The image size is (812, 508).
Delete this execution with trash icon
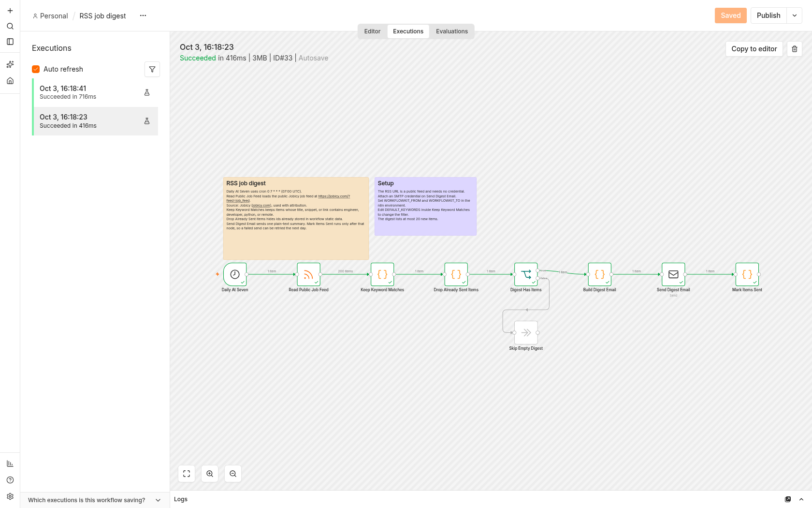pyautogui.click(x=795, y=49)
